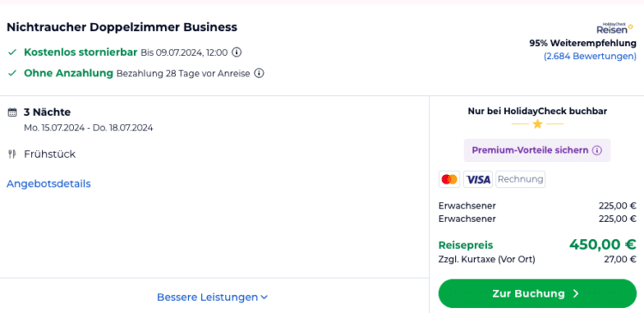Click info icon in Premium-Vorteile sichern badge

coord(597,151)
